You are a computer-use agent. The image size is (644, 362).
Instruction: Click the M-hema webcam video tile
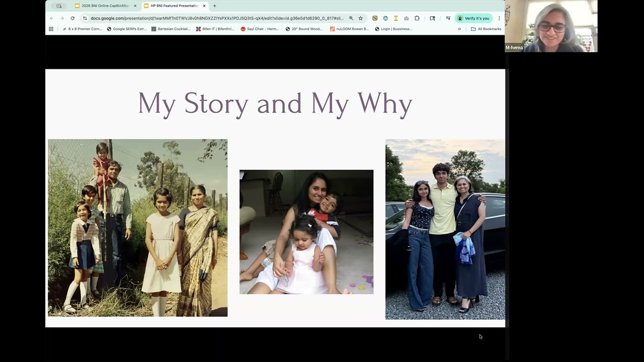pos(551,26)
